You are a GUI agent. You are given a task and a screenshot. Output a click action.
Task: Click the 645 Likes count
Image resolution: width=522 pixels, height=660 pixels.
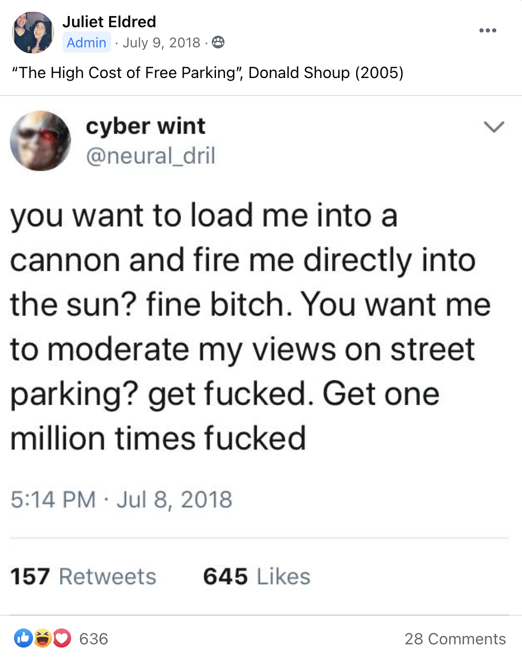pos(257,576)
